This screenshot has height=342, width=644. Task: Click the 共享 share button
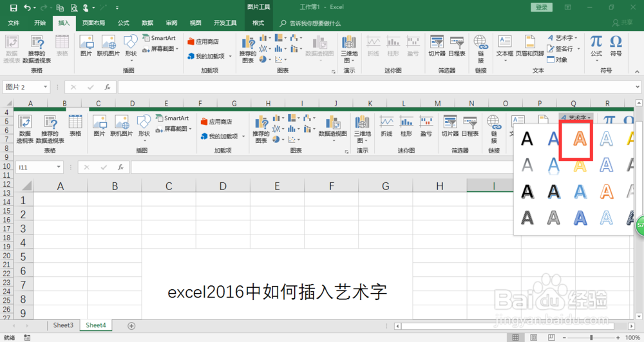pyautogui.click(x=623, y=23)
